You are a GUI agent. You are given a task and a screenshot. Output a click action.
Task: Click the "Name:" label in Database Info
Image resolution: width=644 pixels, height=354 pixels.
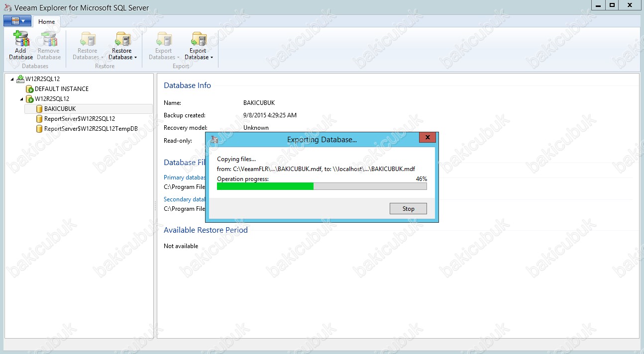coord(172,103)
